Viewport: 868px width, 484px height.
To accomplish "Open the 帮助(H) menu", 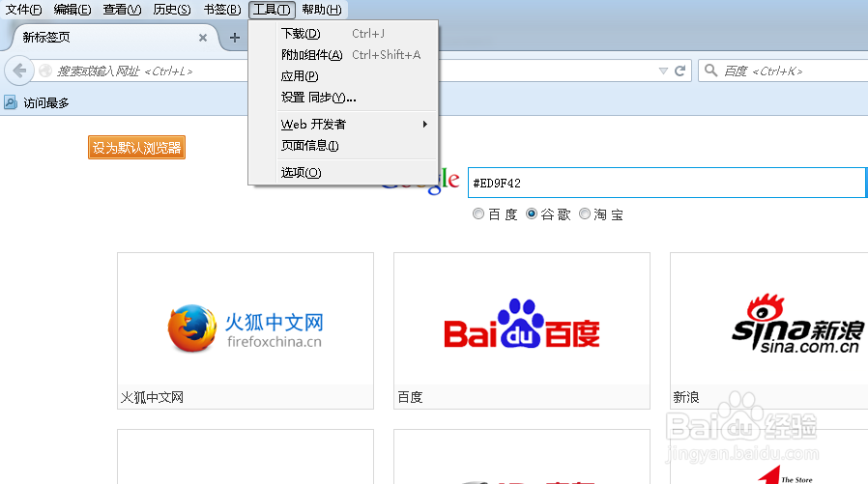I will point(322,10).
